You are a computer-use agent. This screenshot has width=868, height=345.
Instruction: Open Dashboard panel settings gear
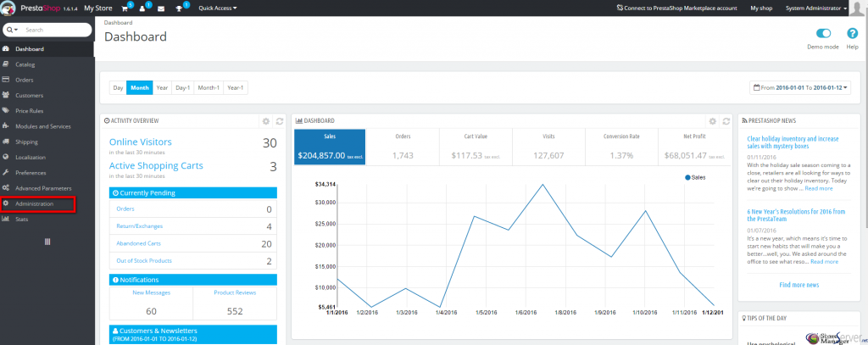[712, 120]
